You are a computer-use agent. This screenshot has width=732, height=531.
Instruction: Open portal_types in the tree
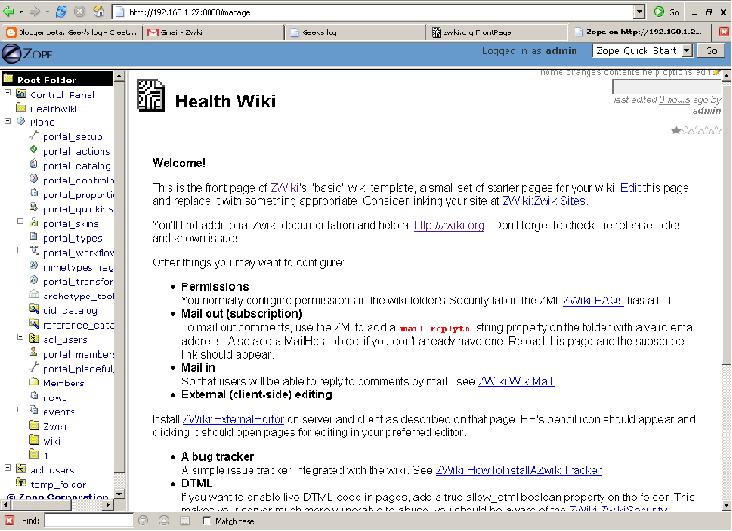pyautogui.click(x=72, y=238)
